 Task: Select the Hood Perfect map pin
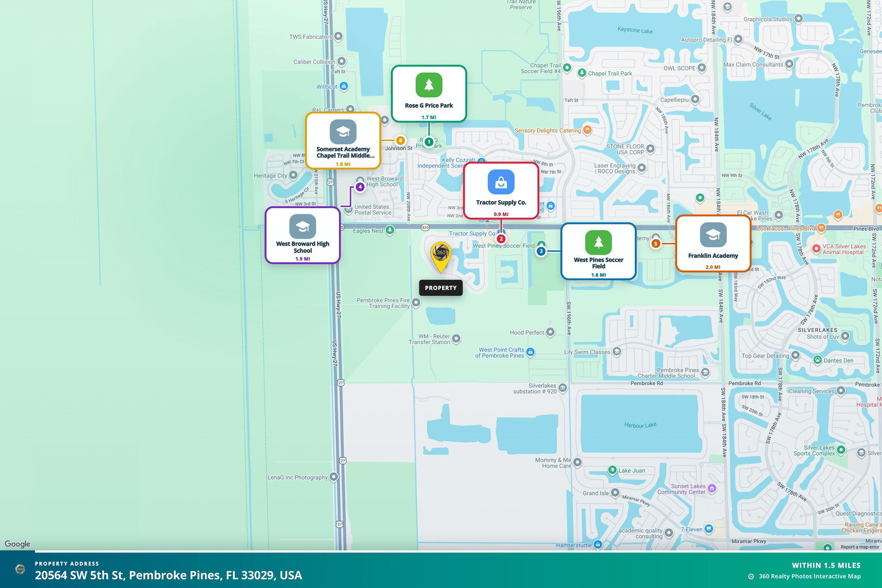(x=550, y=332)
